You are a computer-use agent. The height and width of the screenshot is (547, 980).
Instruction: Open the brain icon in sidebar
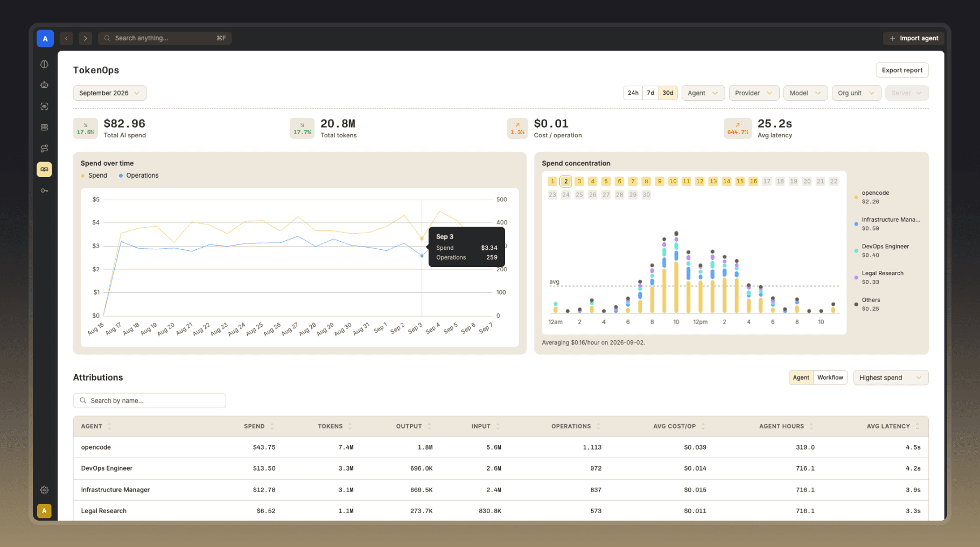(x=44, y=64)
